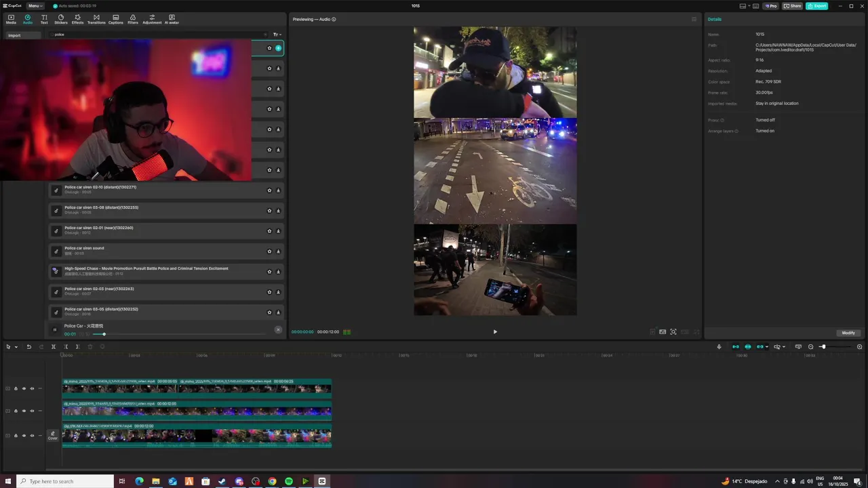Open the AI avatar panel icon
868x488 pixels.
click(x=172, y=19)
